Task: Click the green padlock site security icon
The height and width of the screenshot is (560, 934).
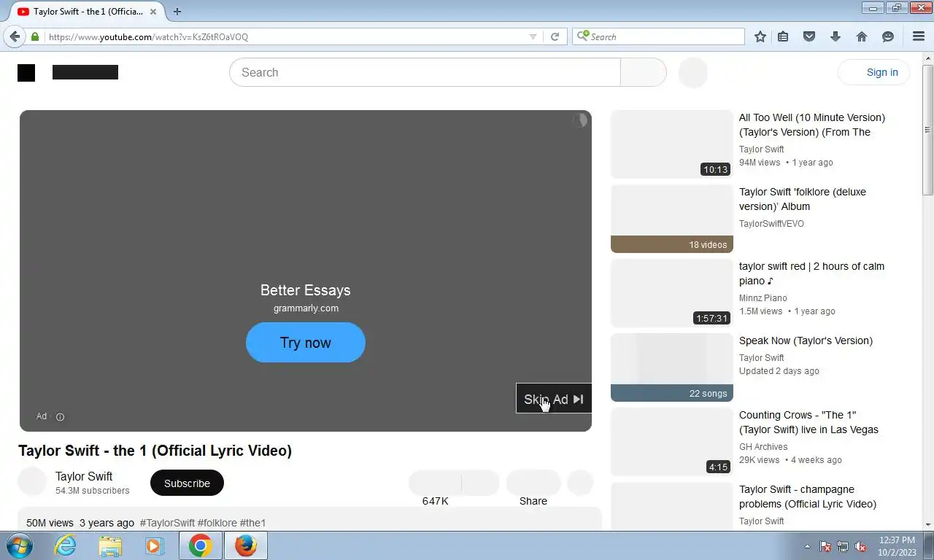Action: (35, 36)
